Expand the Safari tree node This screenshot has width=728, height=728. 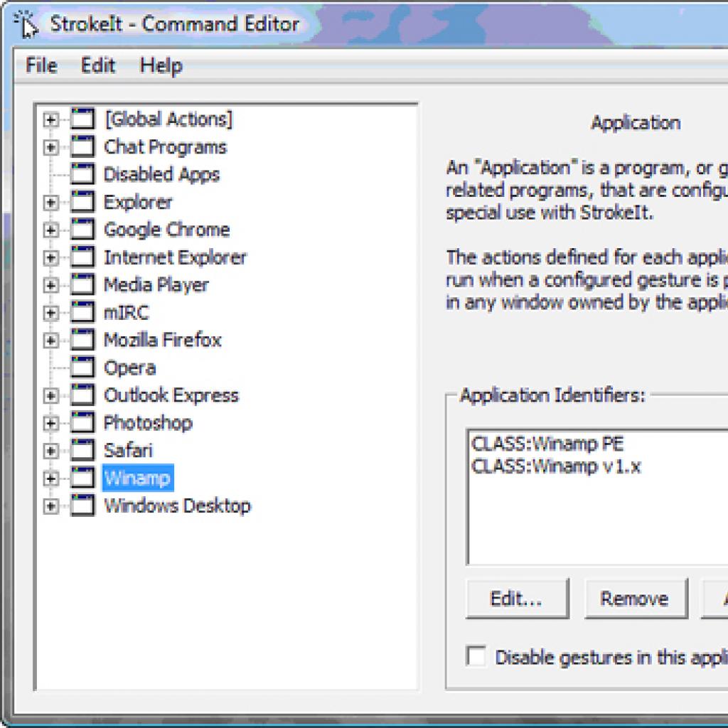click(50, 451)
